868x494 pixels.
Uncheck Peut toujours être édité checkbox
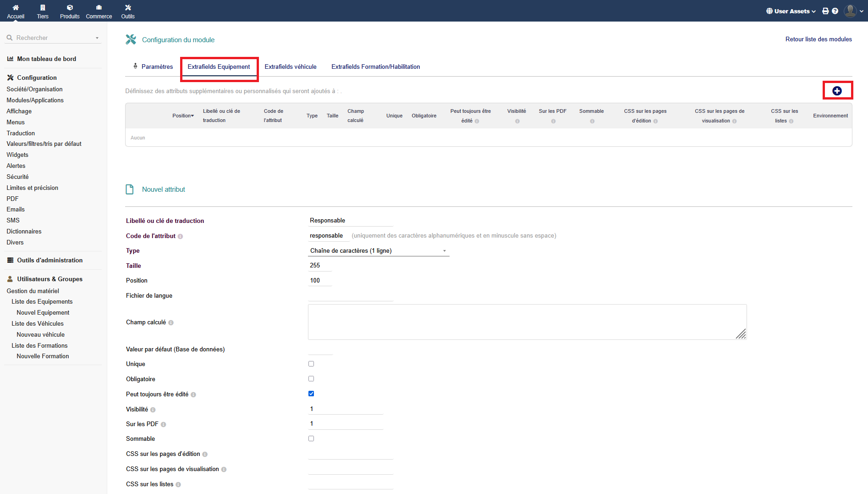(x=311, y=394)
